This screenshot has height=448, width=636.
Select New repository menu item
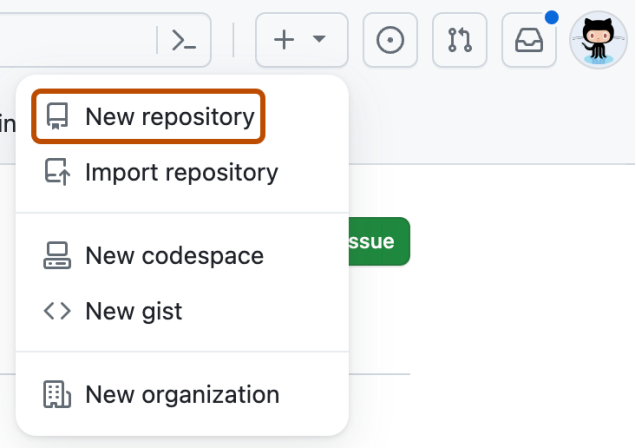[169, 117]
